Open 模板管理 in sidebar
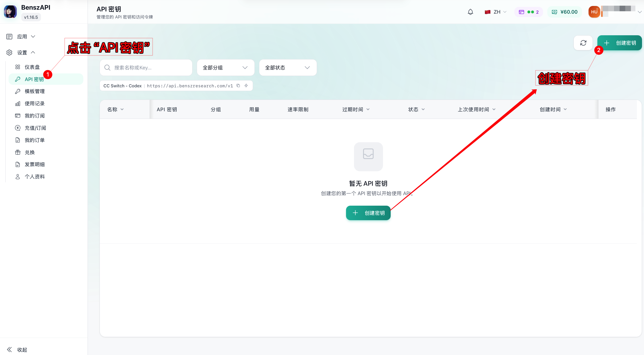 [45, 91]
